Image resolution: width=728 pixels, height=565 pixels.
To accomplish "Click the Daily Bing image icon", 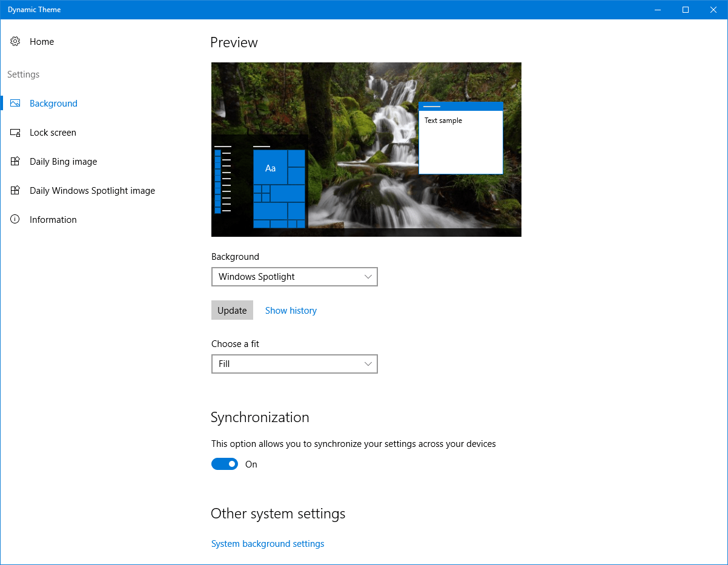I will pyautogui.click(x=15, y=162).
